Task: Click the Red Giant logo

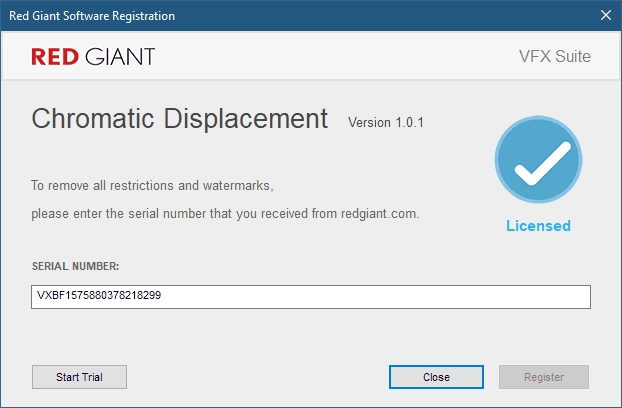Action: click(x=93, y=56)
